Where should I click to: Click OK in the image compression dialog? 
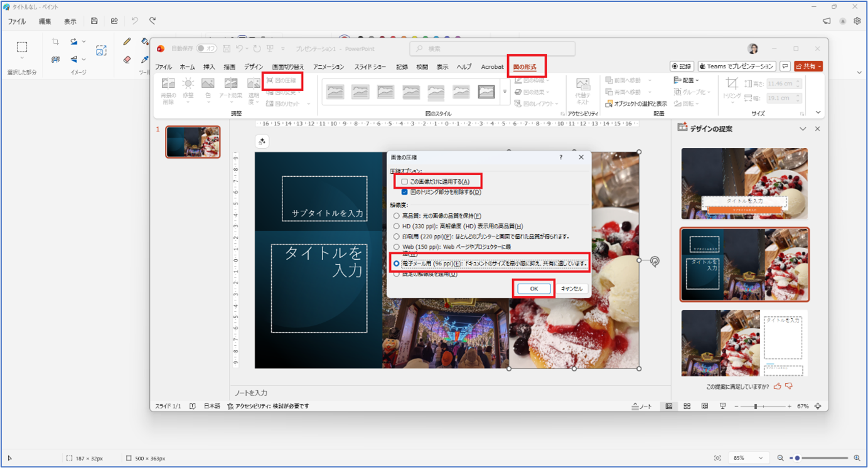[x=533, y=289]
